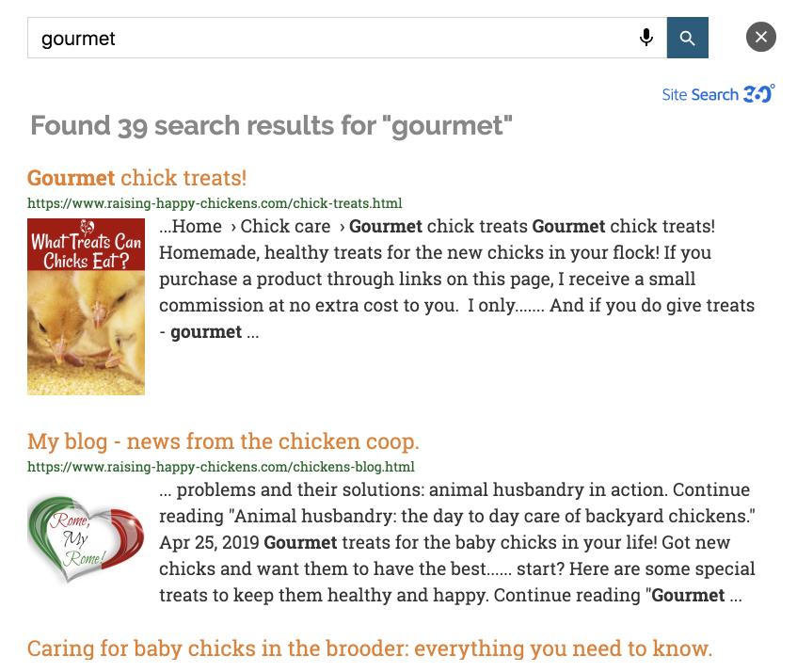The height and width of the screenshot is (672, 797).
Task: Click the Found 39 search results heading
Action: tap(271, 125)
